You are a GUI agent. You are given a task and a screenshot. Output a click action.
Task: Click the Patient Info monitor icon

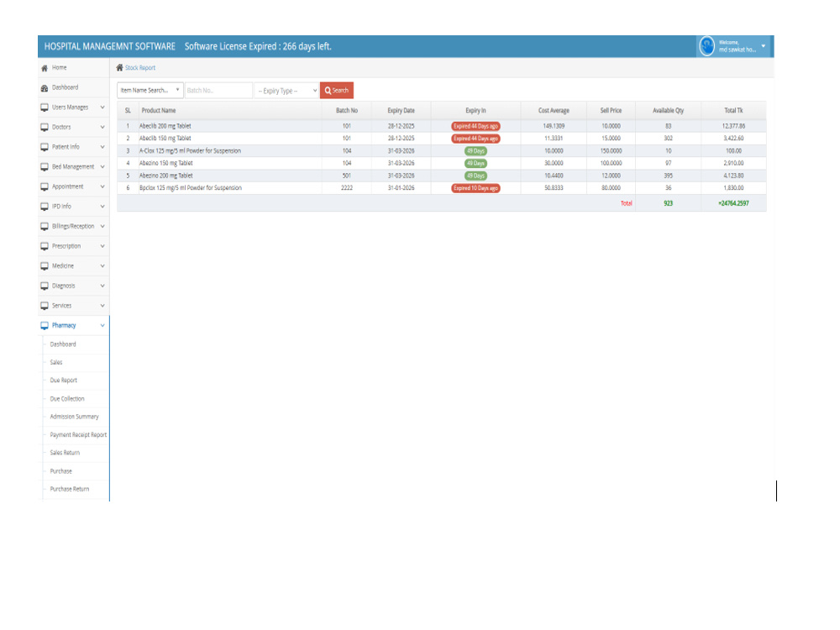coord(45,147)
